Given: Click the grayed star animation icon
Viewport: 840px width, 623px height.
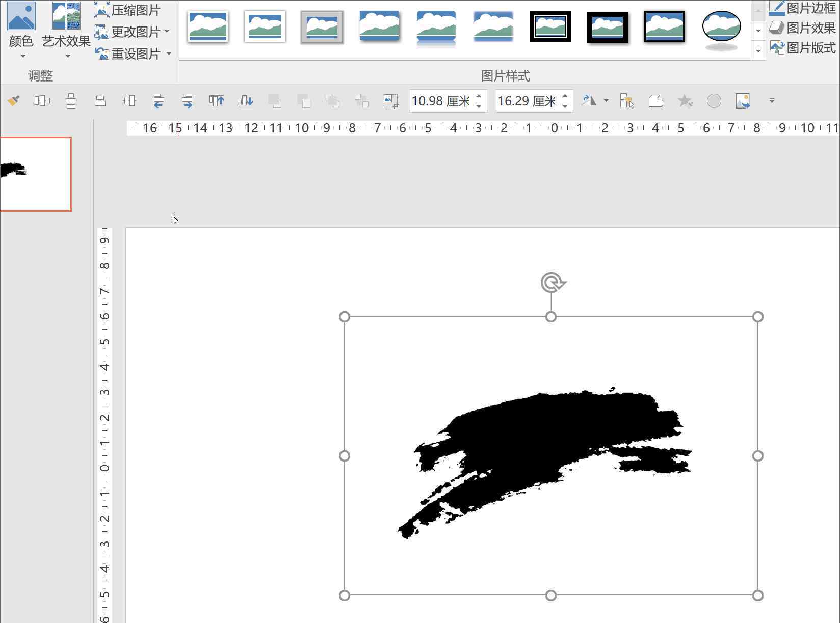Looking at the screenshot, I should [x=685, y=101].
